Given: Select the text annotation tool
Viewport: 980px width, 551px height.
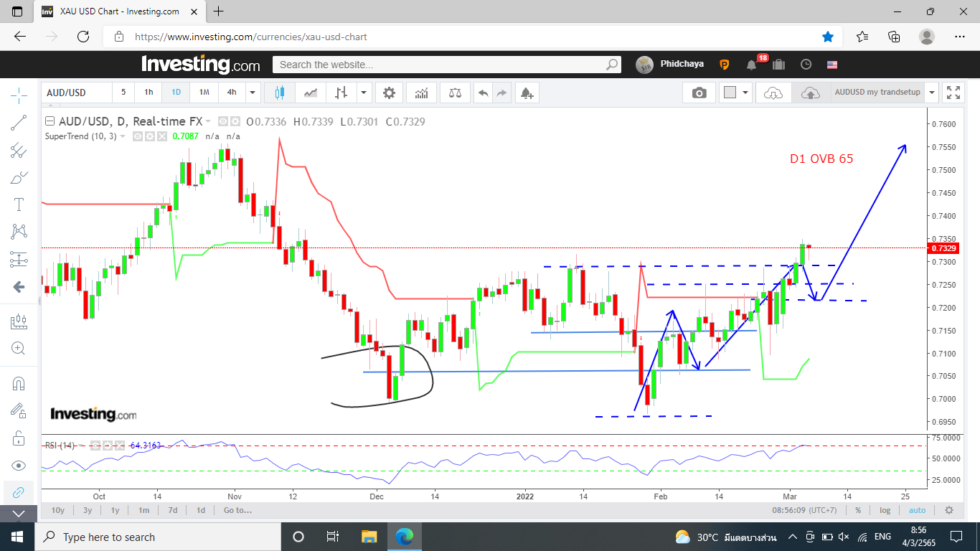Looking at the screenshot, I should (x=19, y=204).
